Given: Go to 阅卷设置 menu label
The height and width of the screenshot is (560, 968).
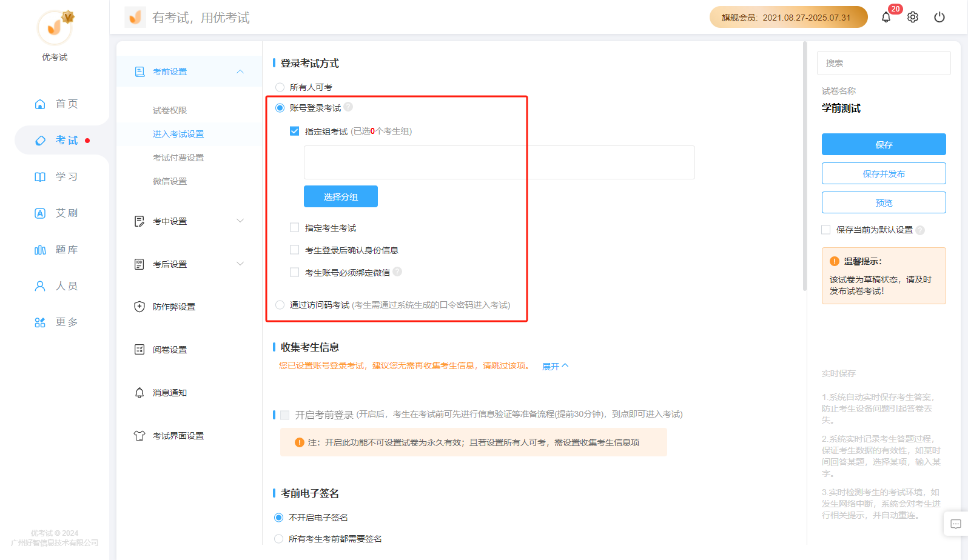Looking at the screenshot, I should (170, 350).
